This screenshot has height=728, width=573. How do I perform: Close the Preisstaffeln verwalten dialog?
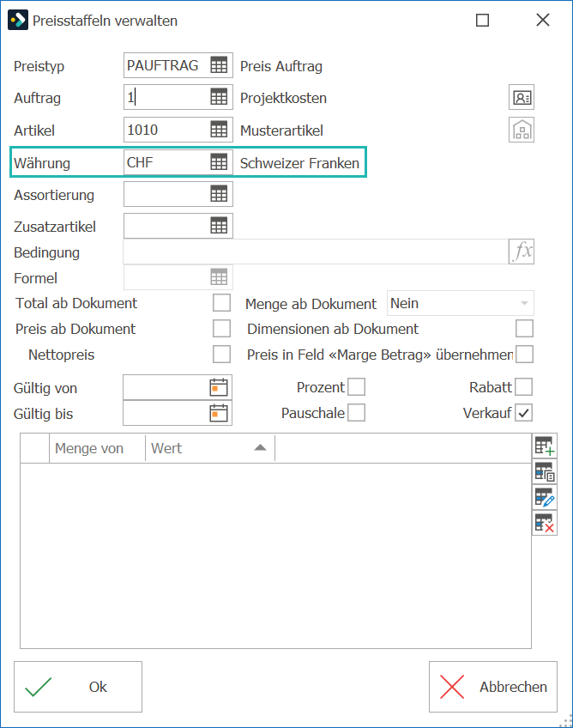point(543,20)
